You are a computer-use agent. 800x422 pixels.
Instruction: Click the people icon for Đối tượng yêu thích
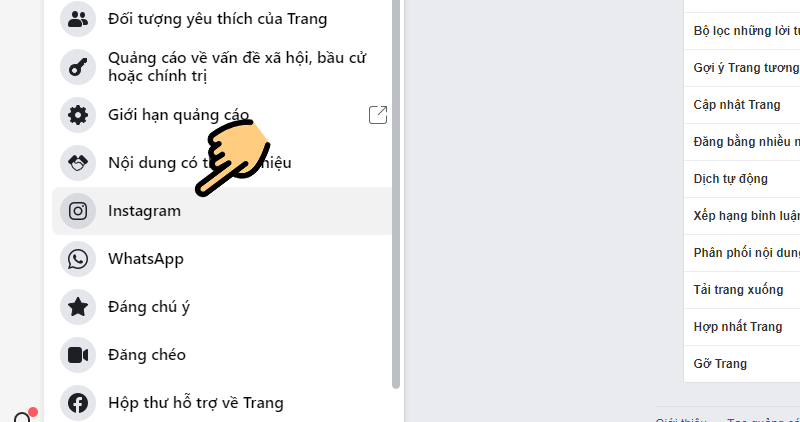[x=78, y=19]
